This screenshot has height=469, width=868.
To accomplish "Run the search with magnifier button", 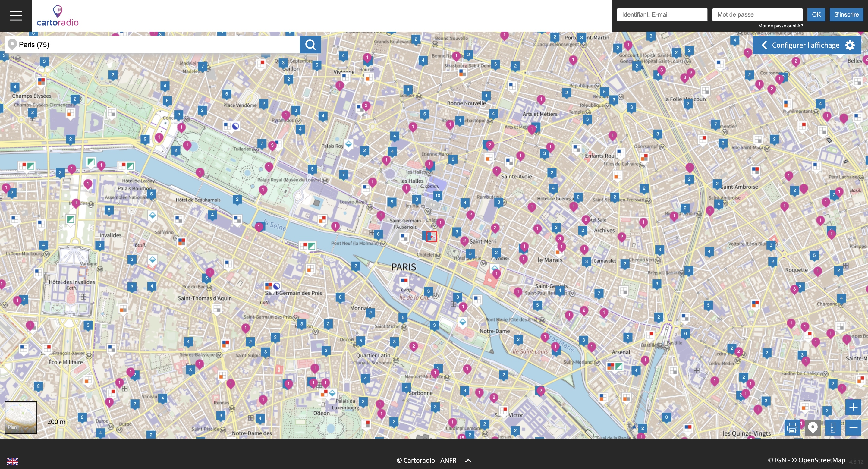I will (x=310, y=45).
